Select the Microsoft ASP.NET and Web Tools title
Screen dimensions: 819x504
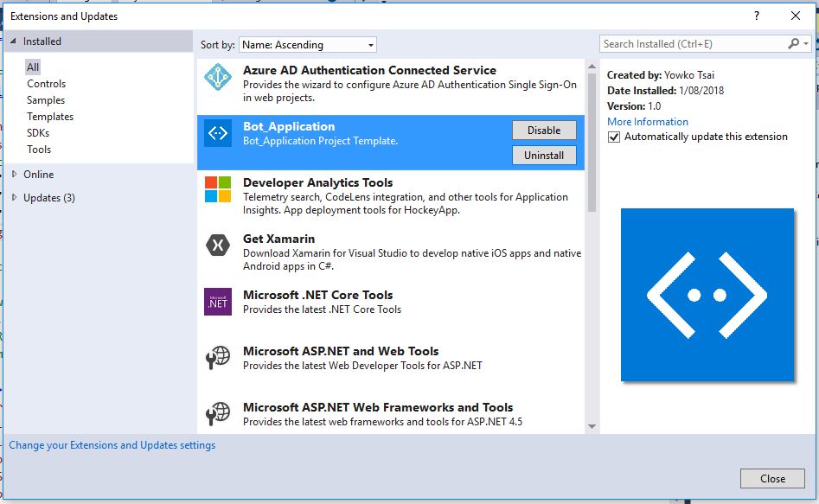tap(341, 351)
